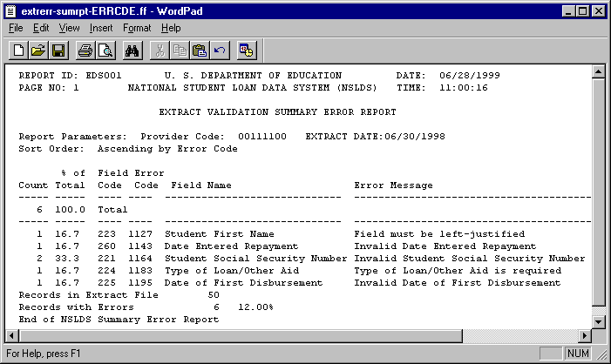Open the Help menu
Image resolution: width=611 pixels, height=364 pixels.
(171, 28)
